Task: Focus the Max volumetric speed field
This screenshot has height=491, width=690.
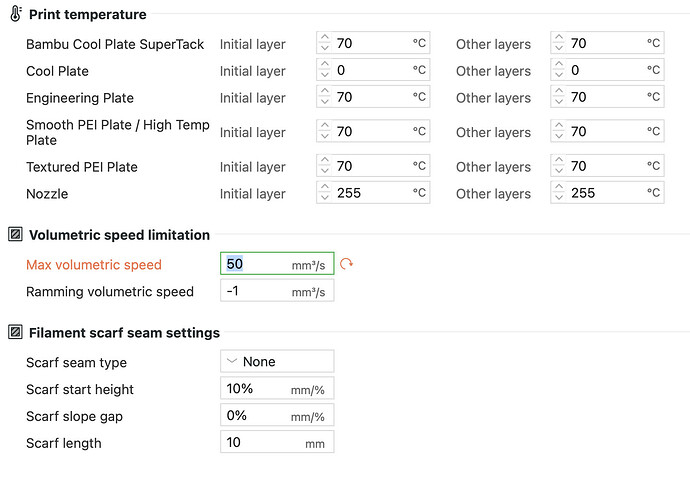Action: pos(277,264)
